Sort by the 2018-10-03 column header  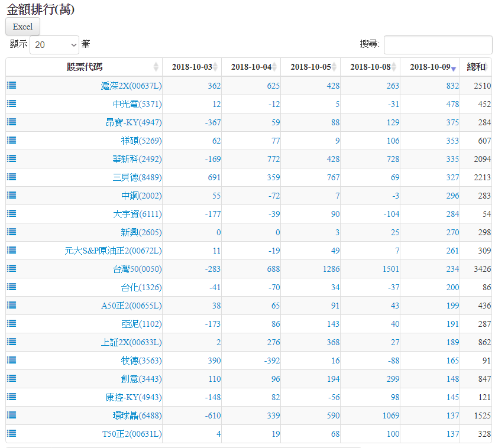(x=192, y=67)
